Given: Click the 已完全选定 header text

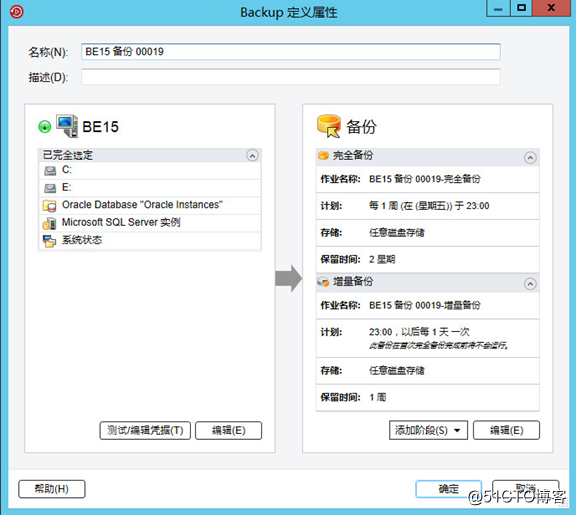Looking at the screenshot, I should tap(68, 155).
